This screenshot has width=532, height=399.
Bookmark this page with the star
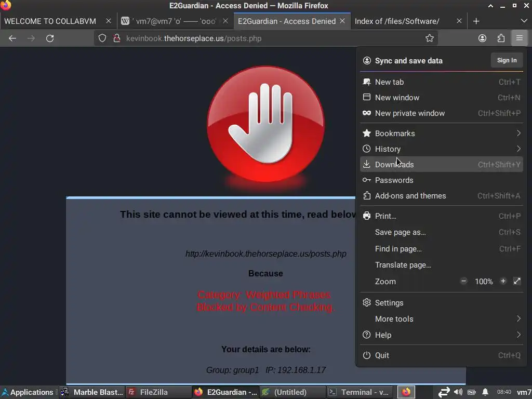pyautogui.click(x=430, y=38)
